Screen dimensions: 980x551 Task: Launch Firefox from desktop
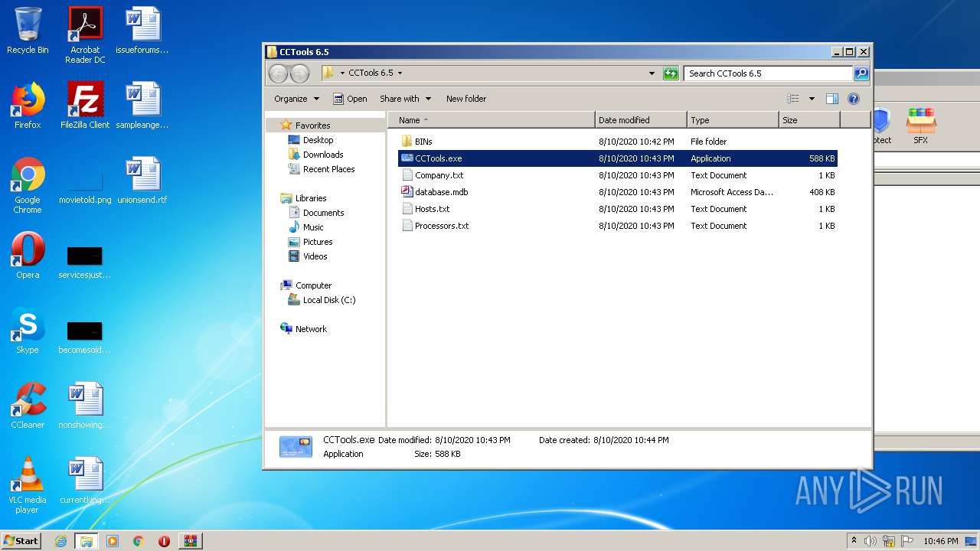click(x=28, y=106)
